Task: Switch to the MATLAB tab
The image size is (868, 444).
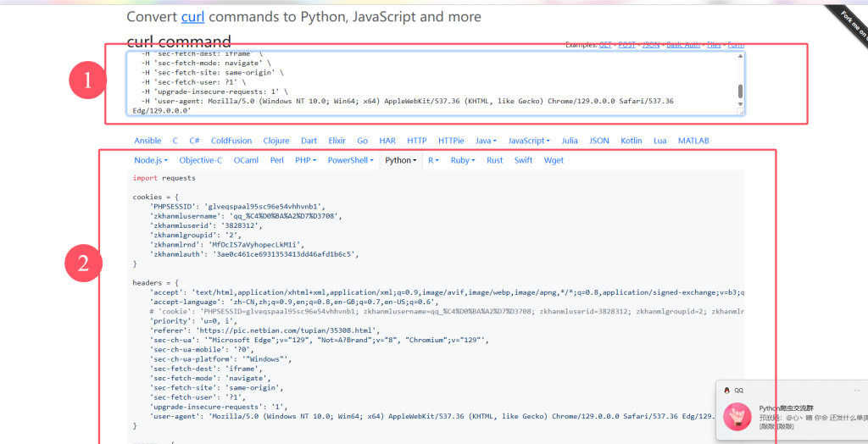Action: tap(693, 141)
